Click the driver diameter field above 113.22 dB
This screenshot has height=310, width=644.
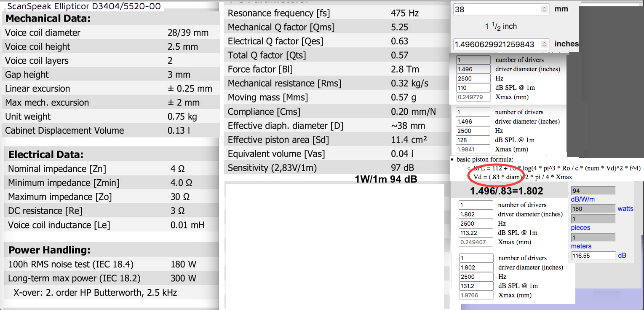point(476,214)
